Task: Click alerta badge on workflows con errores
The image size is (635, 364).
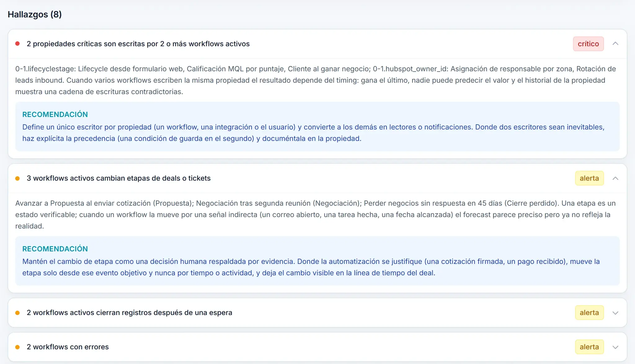Action: click(x=589, y=347)
